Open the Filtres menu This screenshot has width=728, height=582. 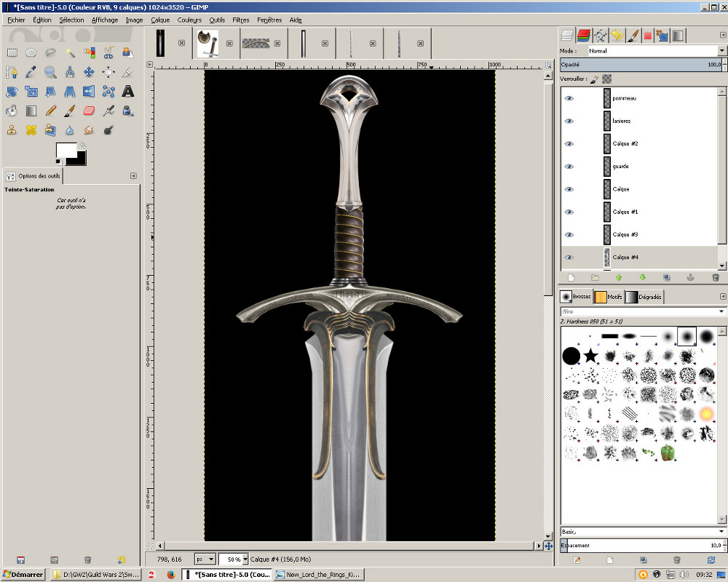(x=240, y=20)
